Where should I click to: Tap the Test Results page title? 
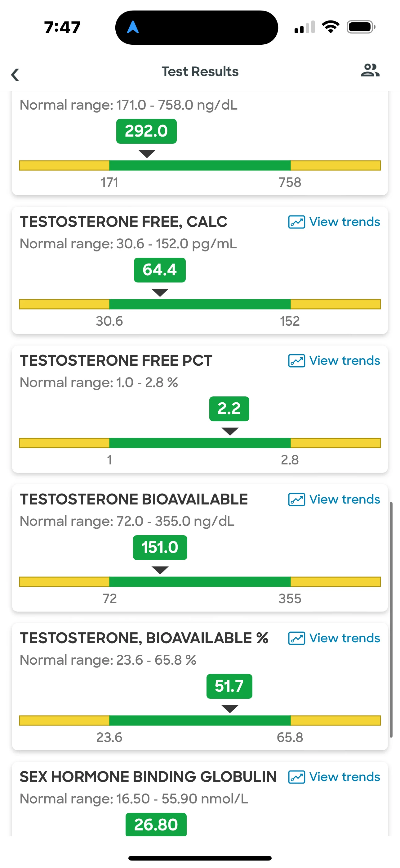(x=200, y=71)
